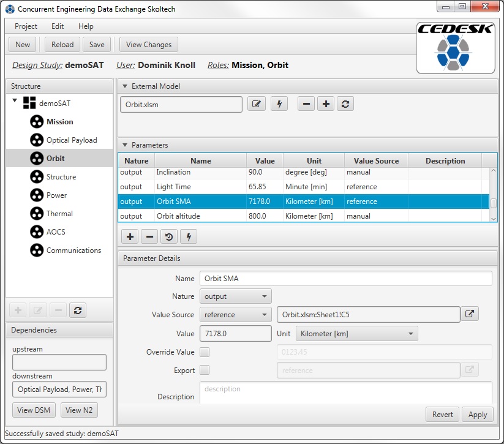
Task: Refresh the structure tree
Action: 78,310
